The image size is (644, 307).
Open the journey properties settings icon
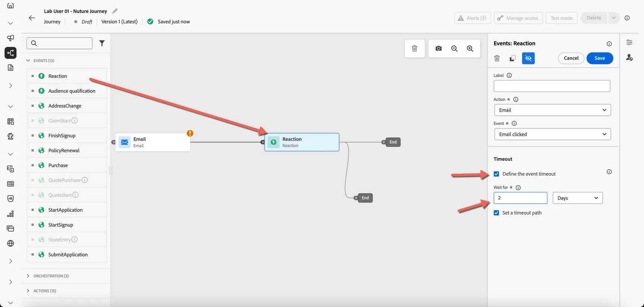pyautogui.click(x=629, y=42)
